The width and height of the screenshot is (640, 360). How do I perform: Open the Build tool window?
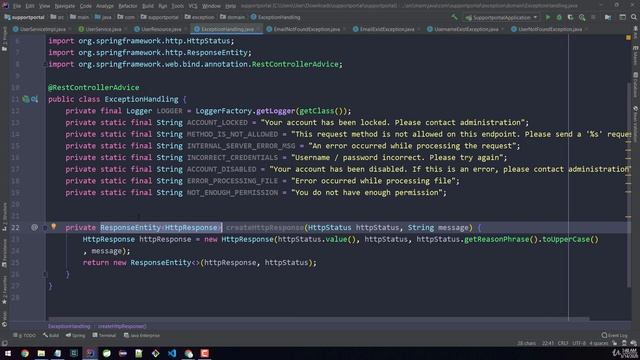tap(51, 335)
